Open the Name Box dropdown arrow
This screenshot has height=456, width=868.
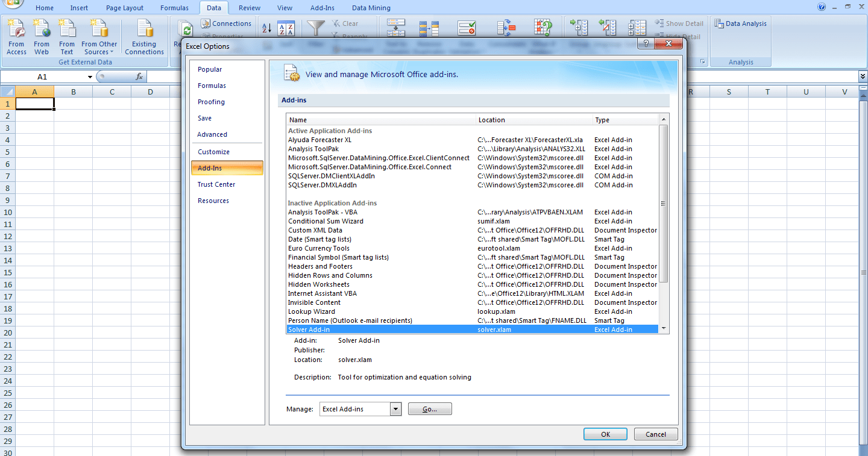(x=90, y=77)
